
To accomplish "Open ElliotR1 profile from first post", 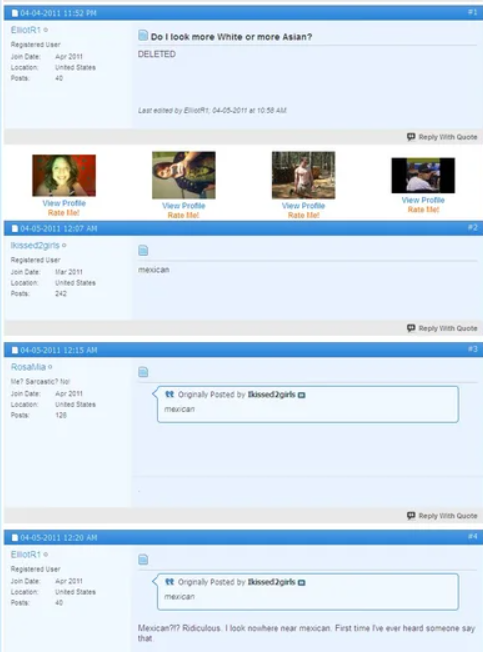I will pos(26,30).
